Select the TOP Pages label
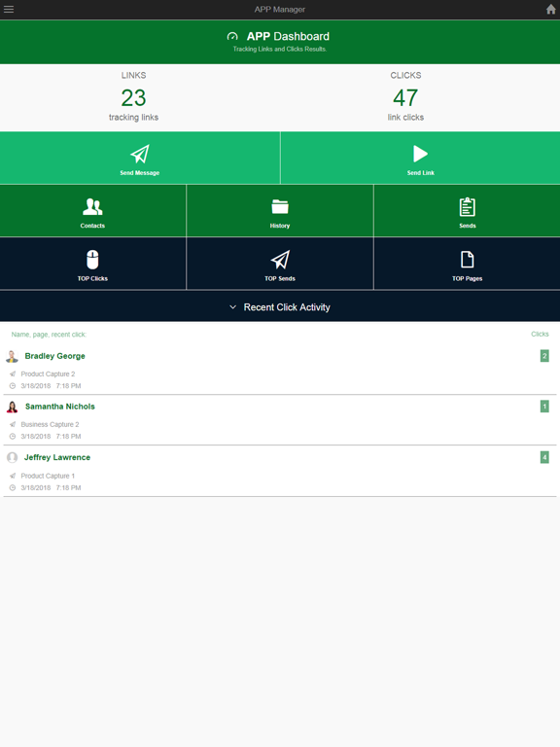 click(467, 279)
